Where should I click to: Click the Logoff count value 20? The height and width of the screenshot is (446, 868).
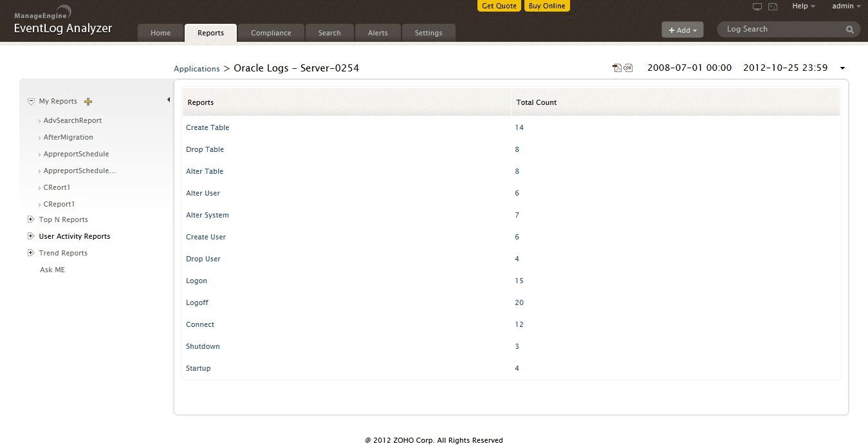coord(519,302)
